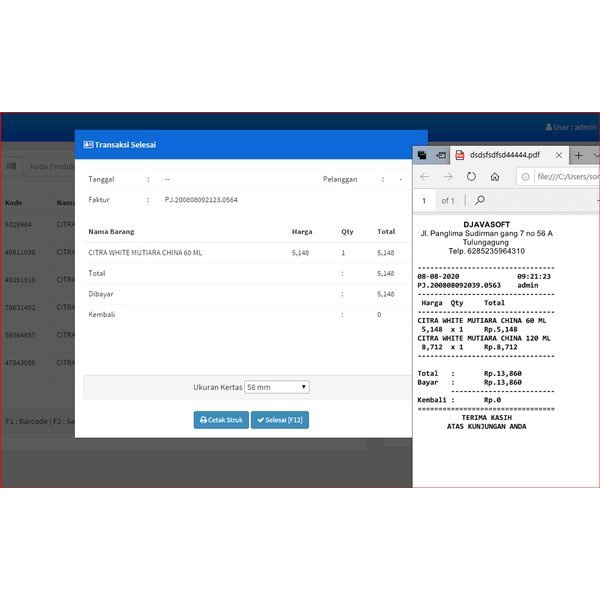Click the Kode Produk input field
This screenshot has width=600, height=600.
tap(51, 166)
